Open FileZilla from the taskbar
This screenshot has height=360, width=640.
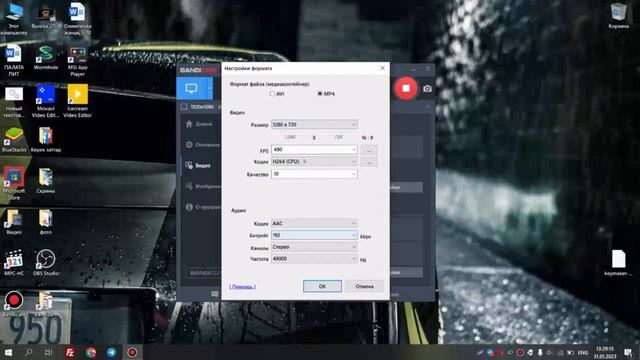(70, 352)
